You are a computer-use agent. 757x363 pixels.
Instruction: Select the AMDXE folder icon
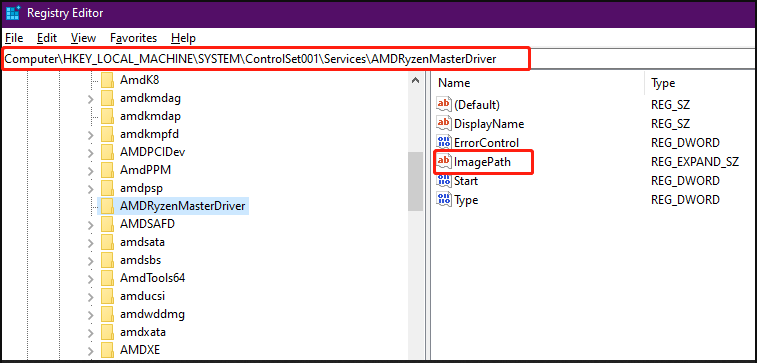coord(107,350)
